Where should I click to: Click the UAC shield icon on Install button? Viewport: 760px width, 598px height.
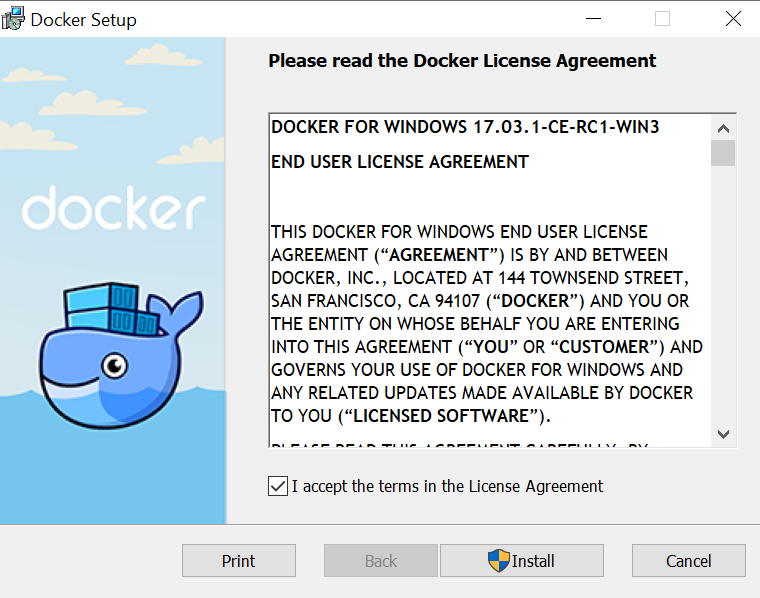[499, 561]
